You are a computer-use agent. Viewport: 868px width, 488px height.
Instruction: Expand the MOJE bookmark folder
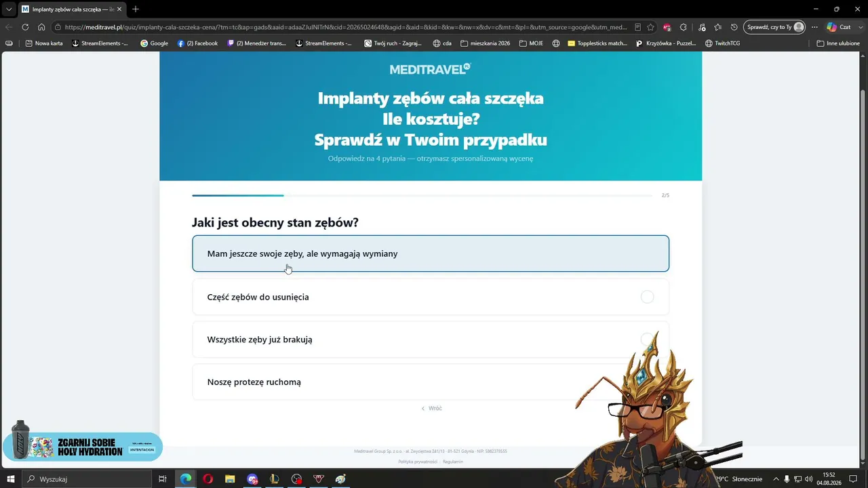(531, 43)
